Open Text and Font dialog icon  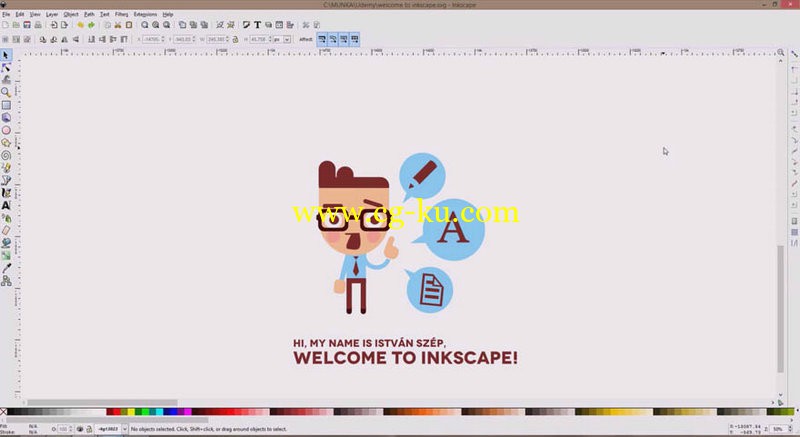(x=257, y=24)
